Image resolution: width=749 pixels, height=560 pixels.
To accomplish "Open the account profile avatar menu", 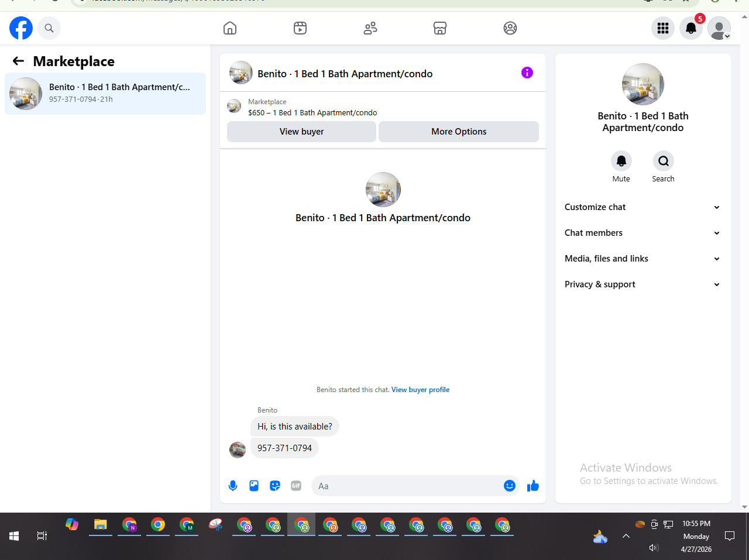I will point(719,28).
